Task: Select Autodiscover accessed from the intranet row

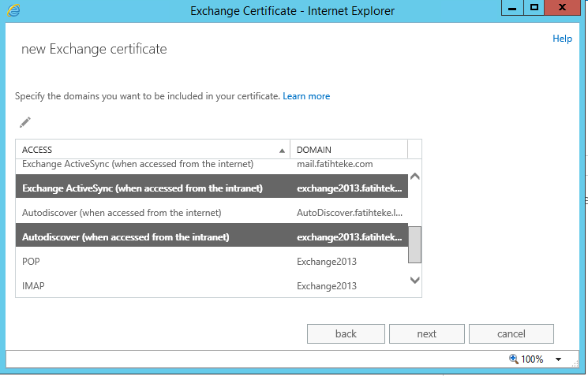Action: [x=126, y=236]
